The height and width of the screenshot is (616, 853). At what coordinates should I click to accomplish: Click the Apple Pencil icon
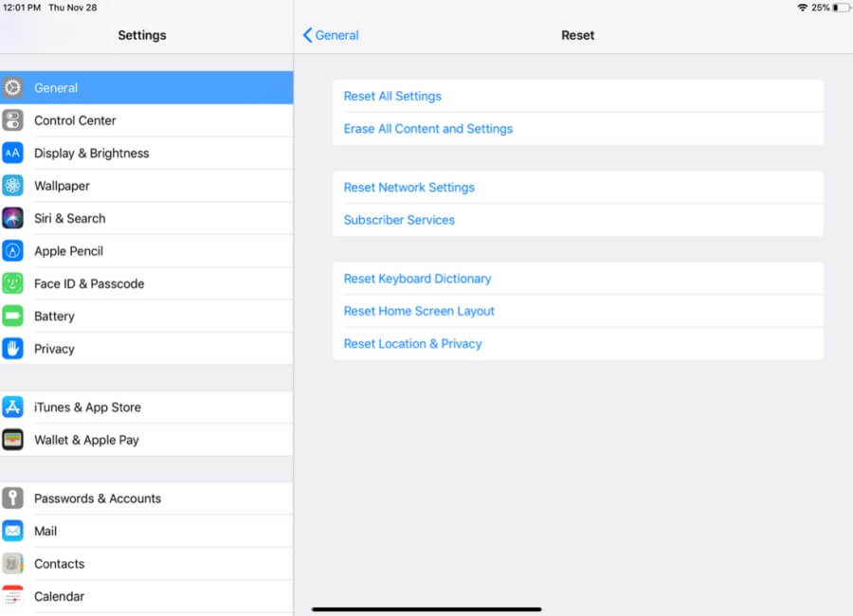pos(13,250)
